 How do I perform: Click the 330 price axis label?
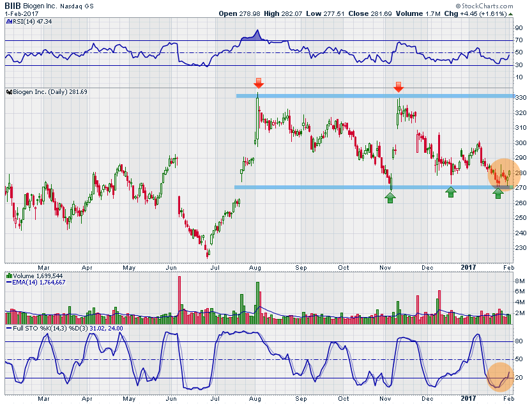521,97
